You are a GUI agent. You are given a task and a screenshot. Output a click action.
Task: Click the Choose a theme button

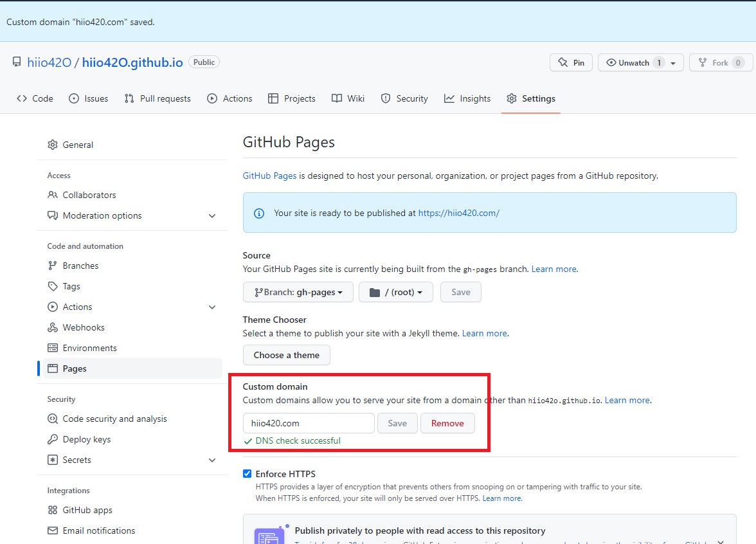point(287,355)
